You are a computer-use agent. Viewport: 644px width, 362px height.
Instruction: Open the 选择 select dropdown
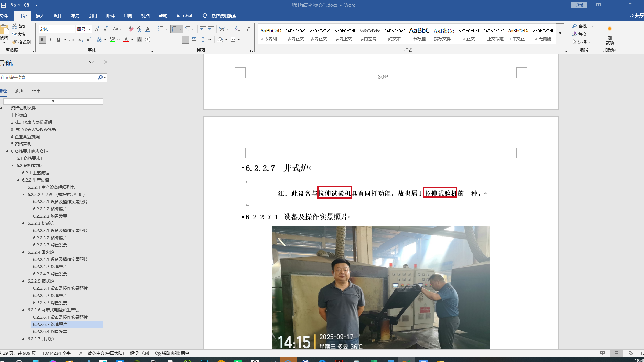[x=581, y=42]
